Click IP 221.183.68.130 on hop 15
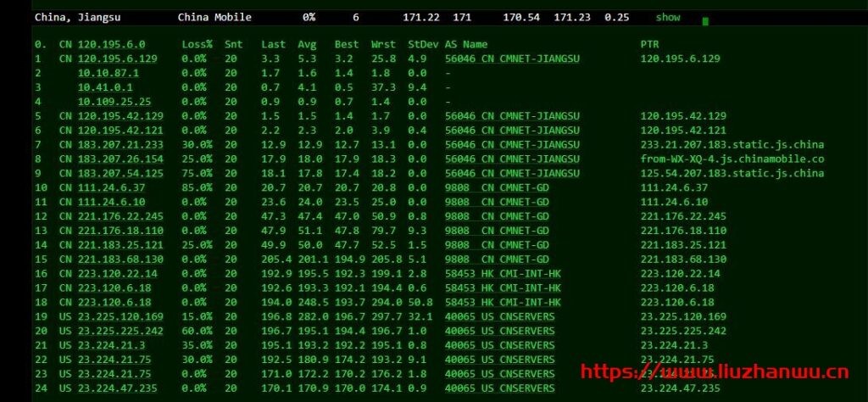868x402 pixels. (120, 260)
